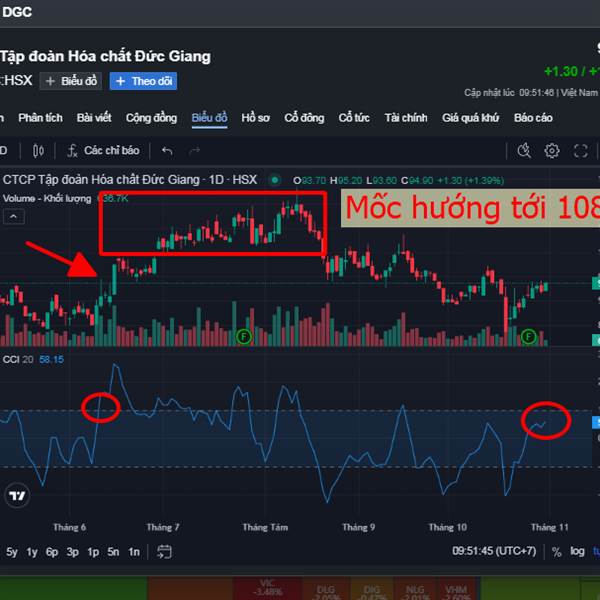
Task: Open the Cổ đông tab
Action: click(304, 118)
